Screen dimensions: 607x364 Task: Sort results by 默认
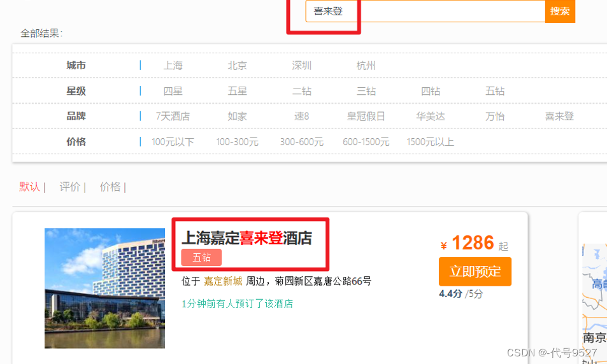tap(29, 187)
